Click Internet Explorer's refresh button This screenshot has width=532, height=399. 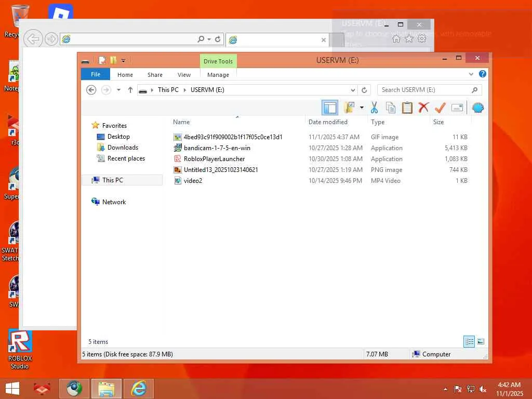(x=218, y=39)
